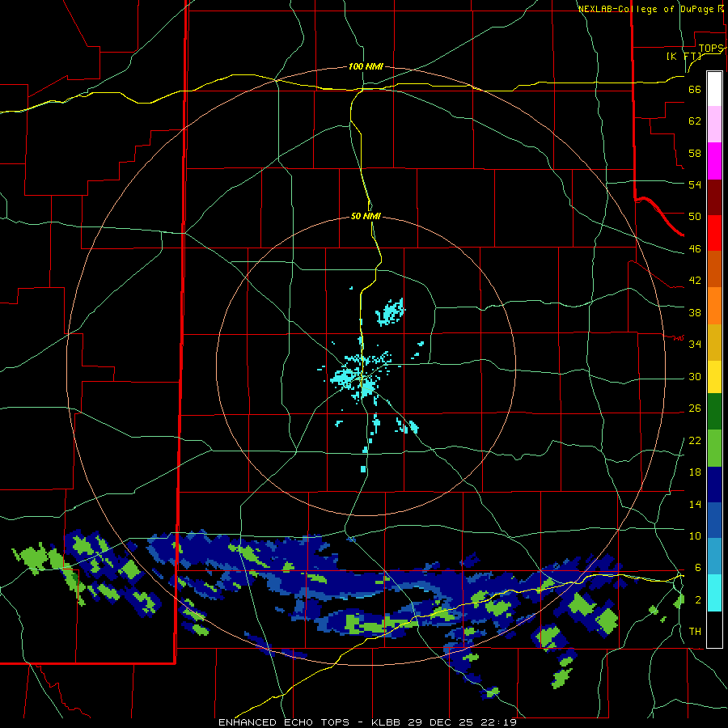
Task: Click the "22:19" timestamp
Action: [x=498, y=722]
